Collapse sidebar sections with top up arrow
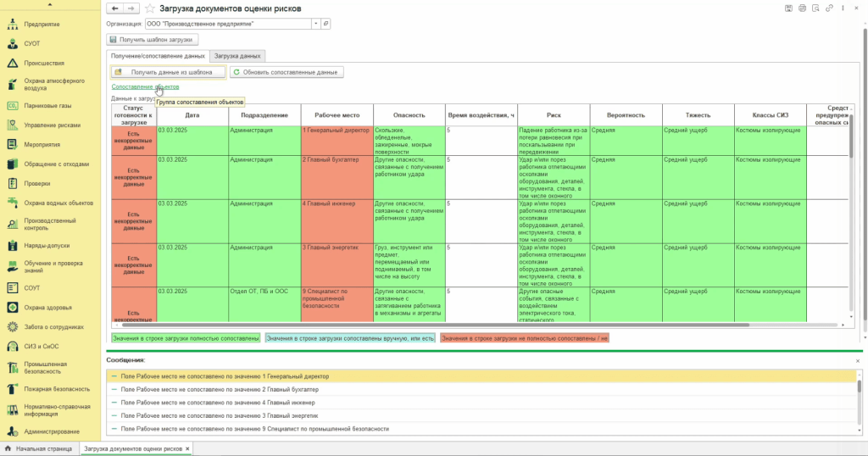Image resolution: width=868 pixels, height=456 pixels. click(50, 4)
